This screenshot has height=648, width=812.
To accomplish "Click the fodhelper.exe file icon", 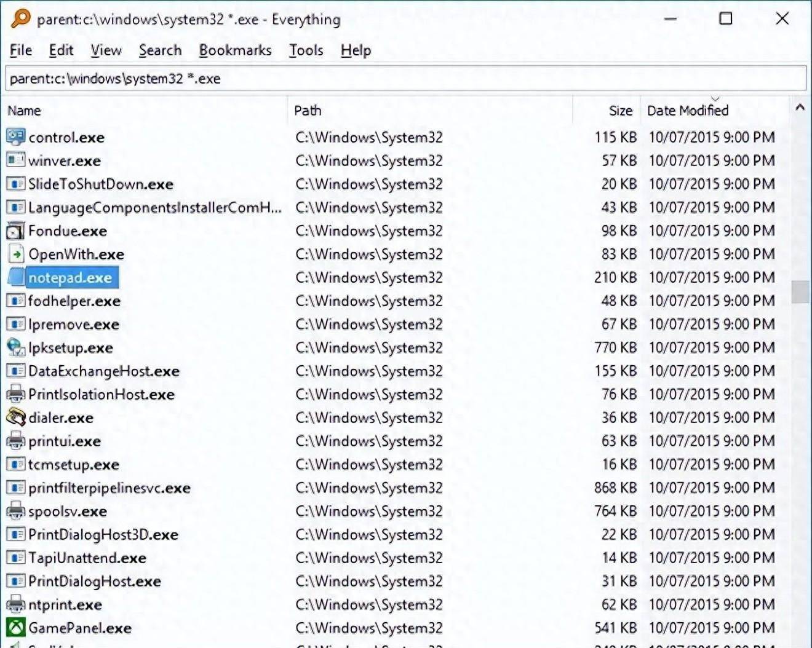I will (x=15, y=300).
